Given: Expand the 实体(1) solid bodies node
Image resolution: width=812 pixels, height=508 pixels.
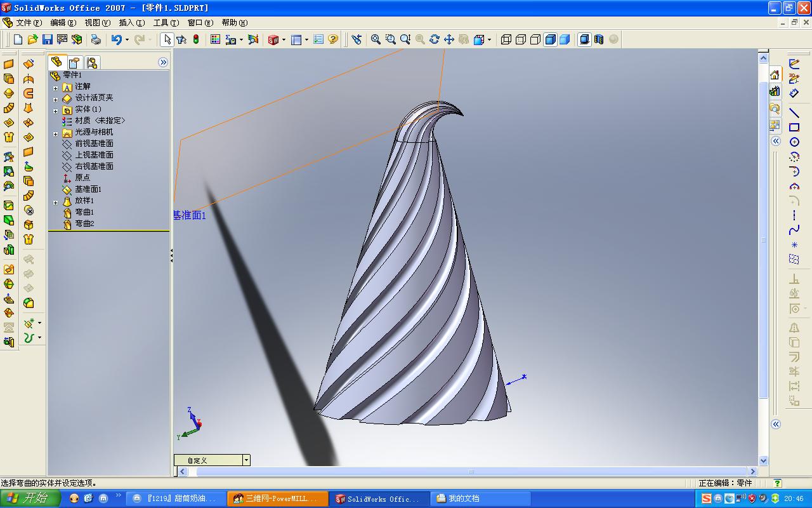Looking at the screenshot, I should pyautogui.click(x=55, y=110).
